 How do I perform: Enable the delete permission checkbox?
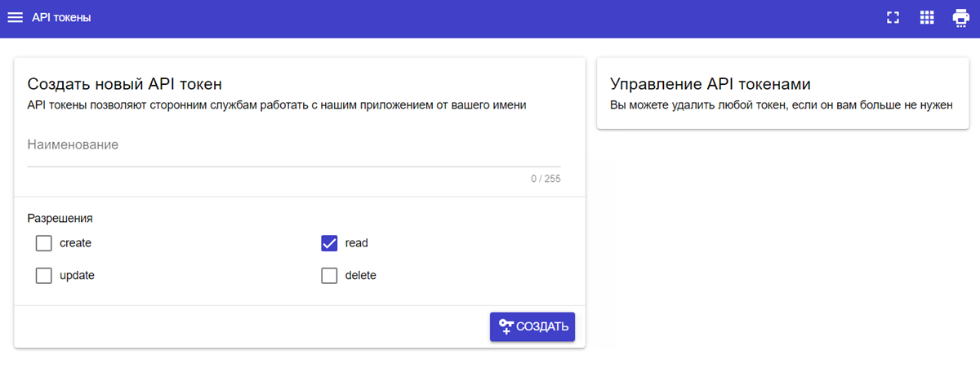pos(329,276)
